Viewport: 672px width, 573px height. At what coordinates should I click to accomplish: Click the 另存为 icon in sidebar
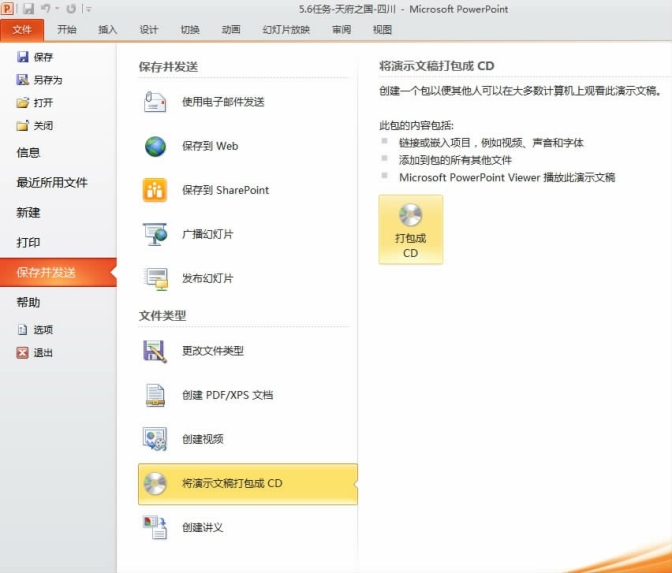click(22, 79)
